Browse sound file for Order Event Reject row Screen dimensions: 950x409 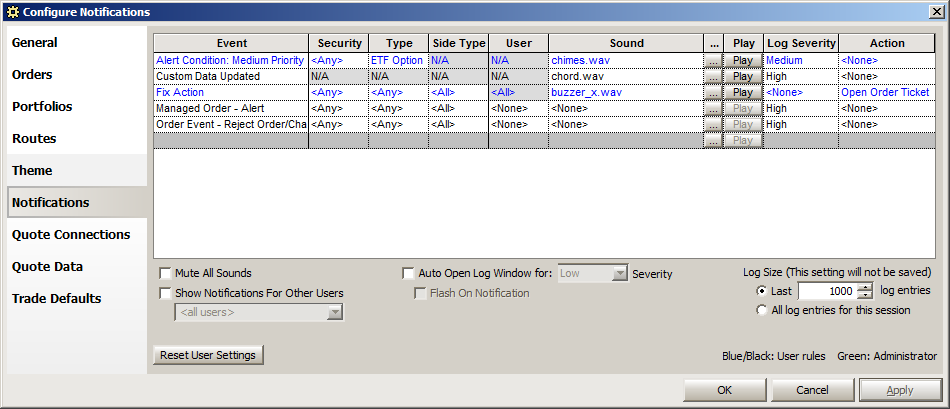pos(713,124)
